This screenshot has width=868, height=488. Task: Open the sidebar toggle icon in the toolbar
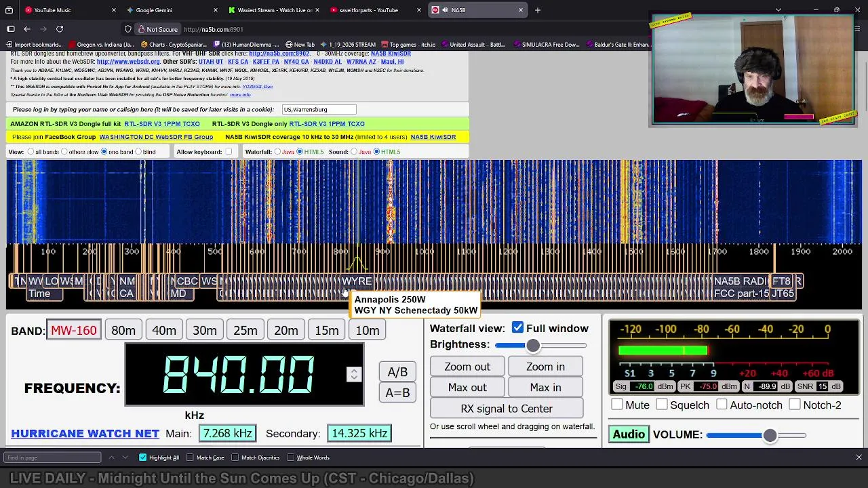(11, 29)
